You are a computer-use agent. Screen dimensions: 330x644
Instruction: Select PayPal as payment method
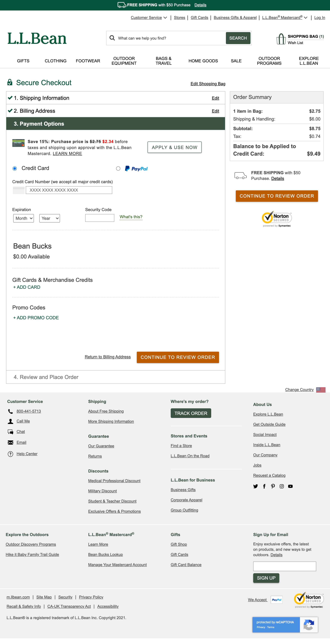(118, 168)
